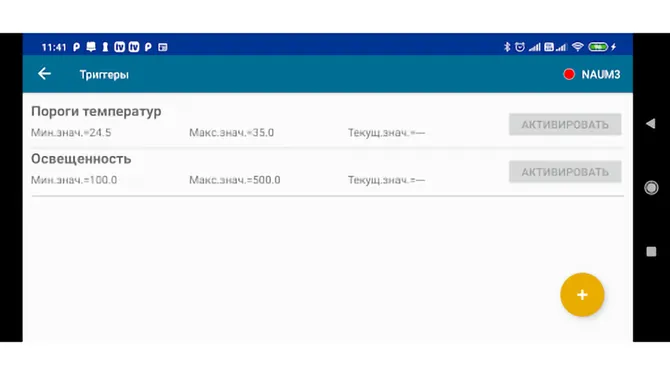Tap the Bluetooth status bar icon
670x376 pixels.
[507, 47]
